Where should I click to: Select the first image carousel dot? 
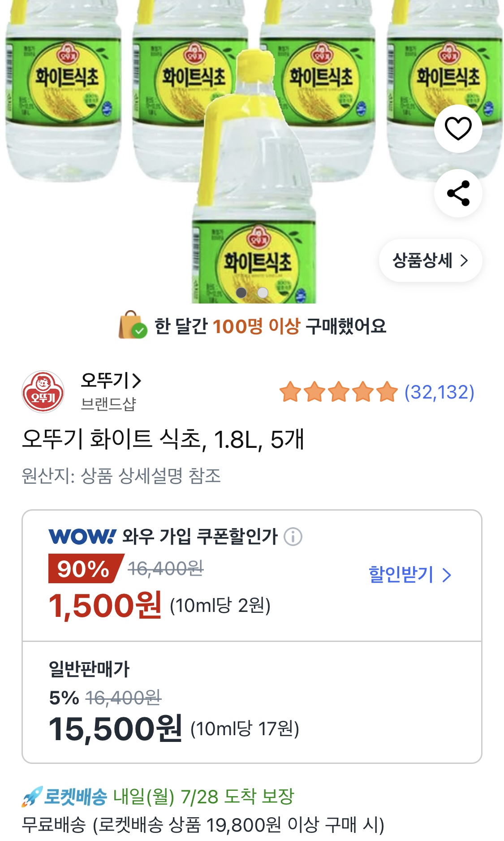[x=241, y=293]
